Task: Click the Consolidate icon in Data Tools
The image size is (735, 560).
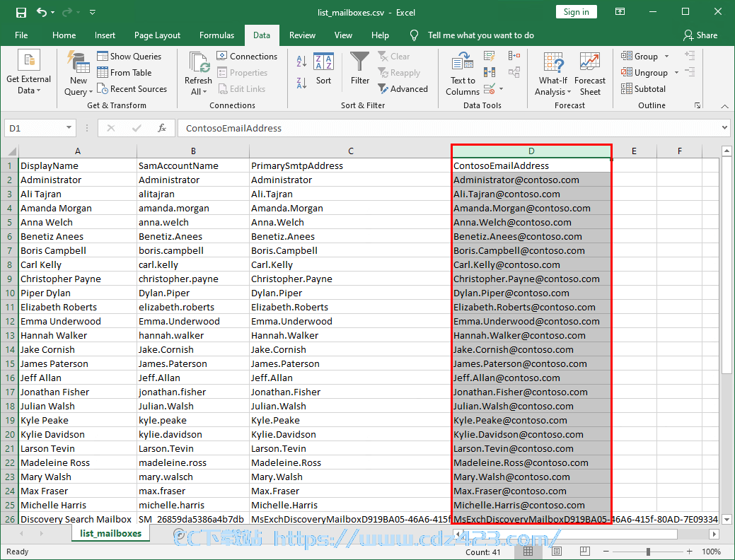Action: [514, 57]
